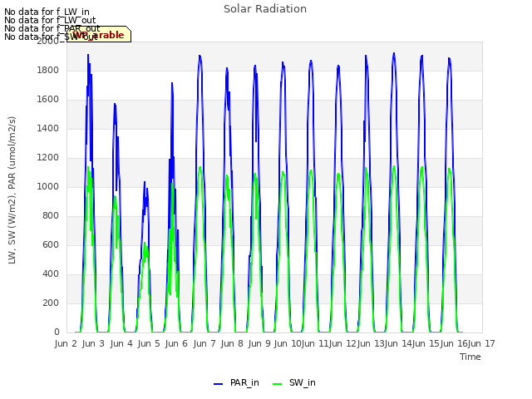Viewport: 532px width, 399px height.
Task: Click the Solar Radiation chart title
Action: click(x=265, y=9)
